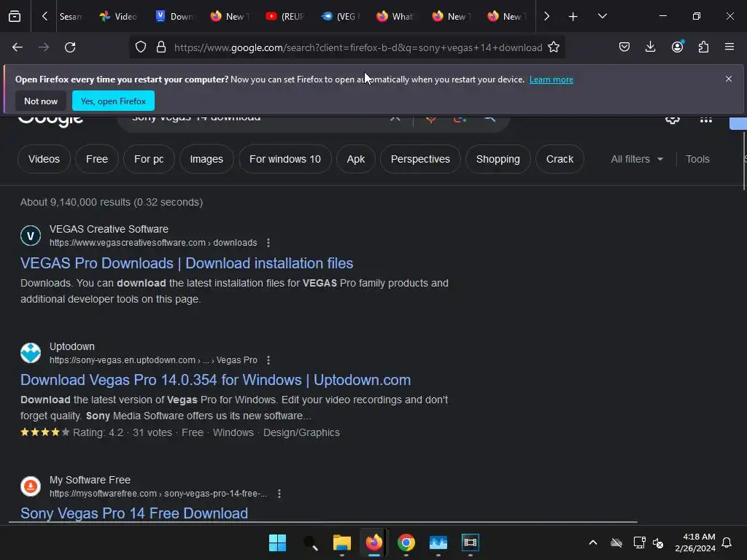Select the Images filter chip
This screenshot has width=747, height=560.
[x=206, y=159]
